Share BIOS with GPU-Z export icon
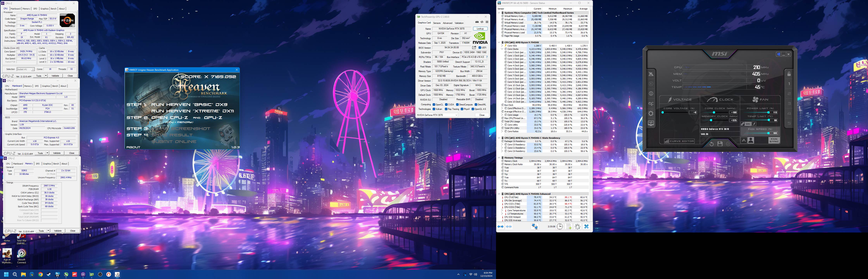This screenshot has height=279, width=868. (474, 47)
